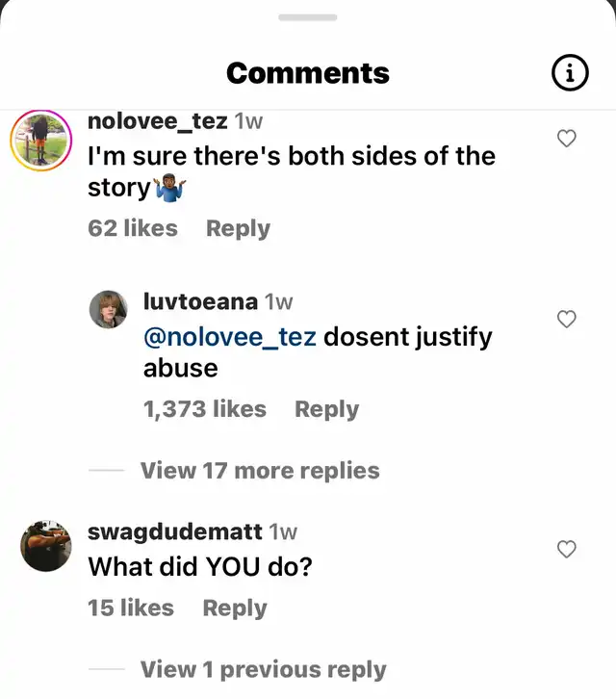
Task: Open the luvtoeana username
Action: pos(200,301)
